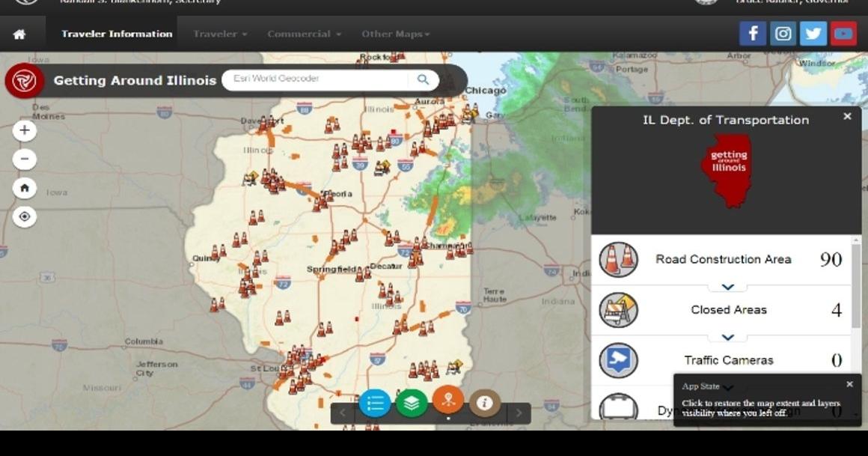Image resolution: width=868 pixels, height=456 pixels.
Task: Open the orange map widget button
Action: pyautogui.click(x=447, y=400)
